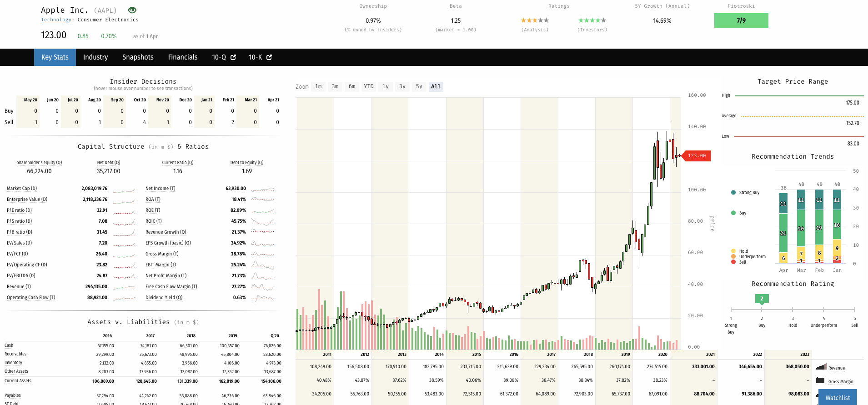Click the Feb 21 Sell count 2
Viewport: 868px width, 405px height.
coord(233,122)
